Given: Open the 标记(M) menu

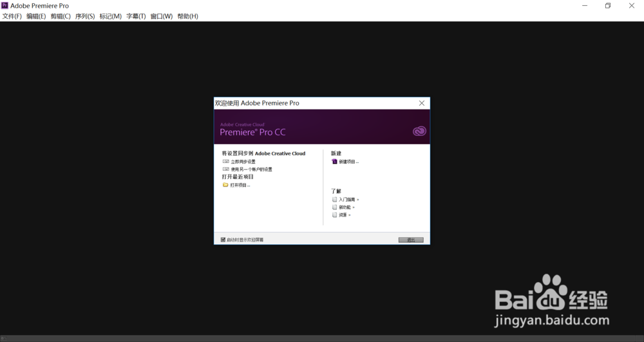Looking at the screenshot, I should coord(111,16).
